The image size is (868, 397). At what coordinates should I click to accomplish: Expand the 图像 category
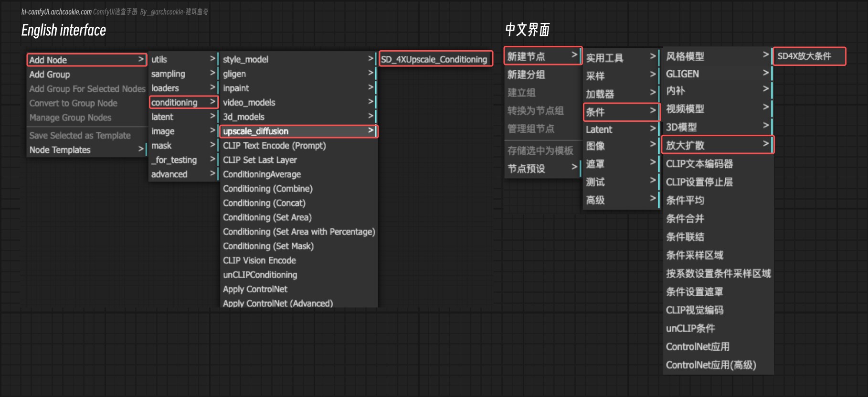pos(621,146)
